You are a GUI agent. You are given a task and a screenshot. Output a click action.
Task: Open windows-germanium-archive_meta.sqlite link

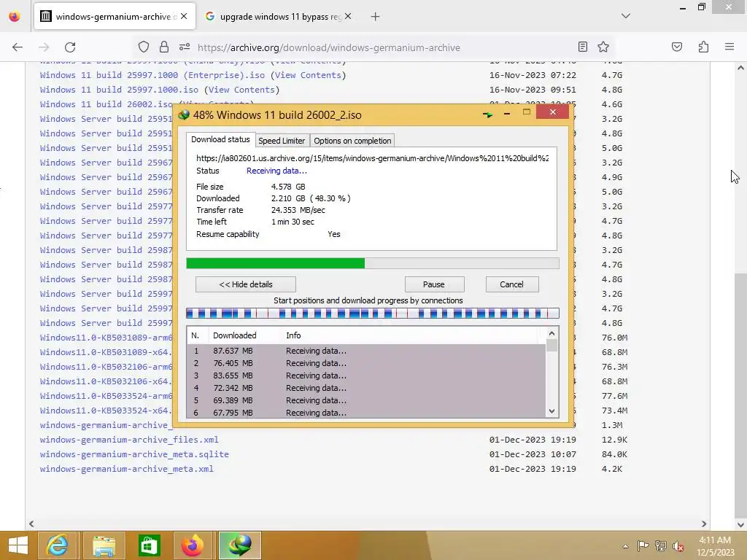click(x=134, y=454)
